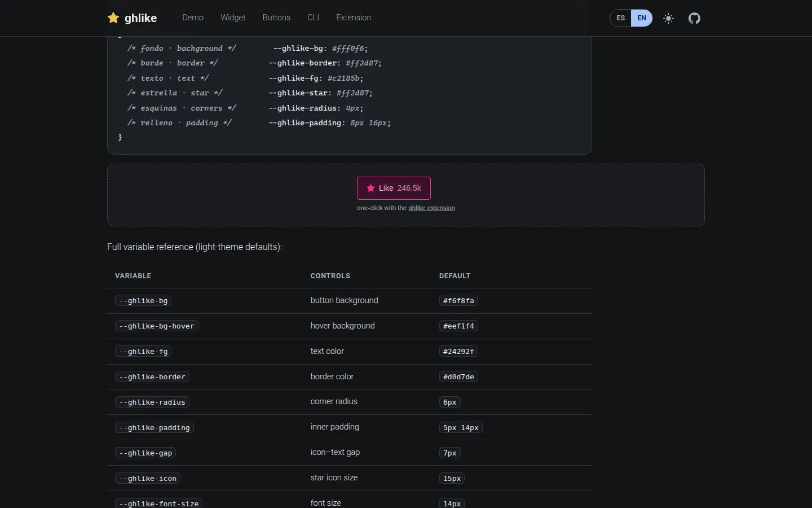812x508 pixels.
Task: Click the --ghlike-icon variable cell
Action: [x=148, y=479]
